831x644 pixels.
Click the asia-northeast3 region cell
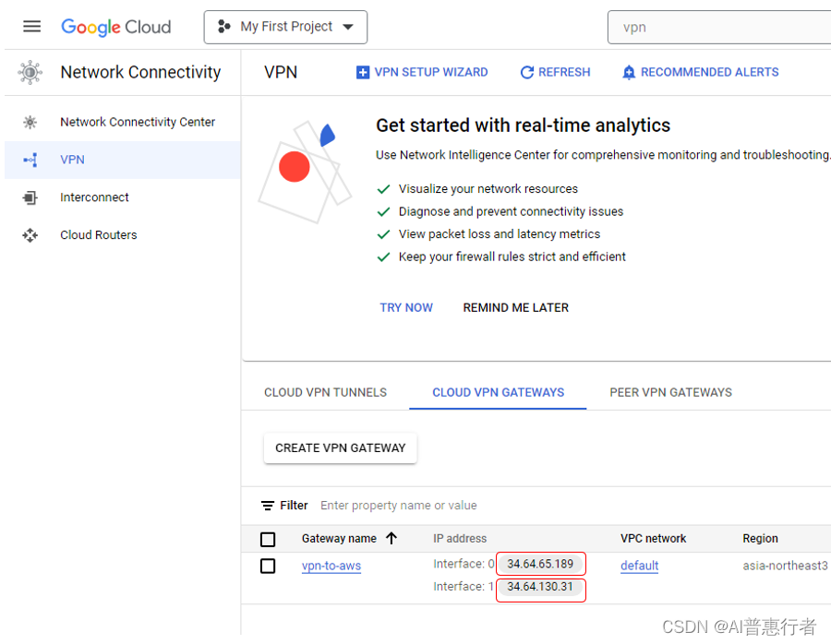point(784,566)
